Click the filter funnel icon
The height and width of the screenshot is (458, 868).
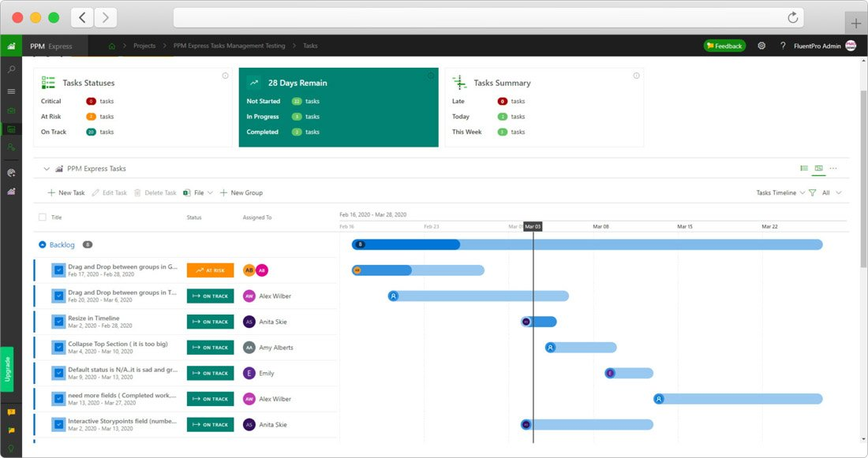(x=812, y=192)
